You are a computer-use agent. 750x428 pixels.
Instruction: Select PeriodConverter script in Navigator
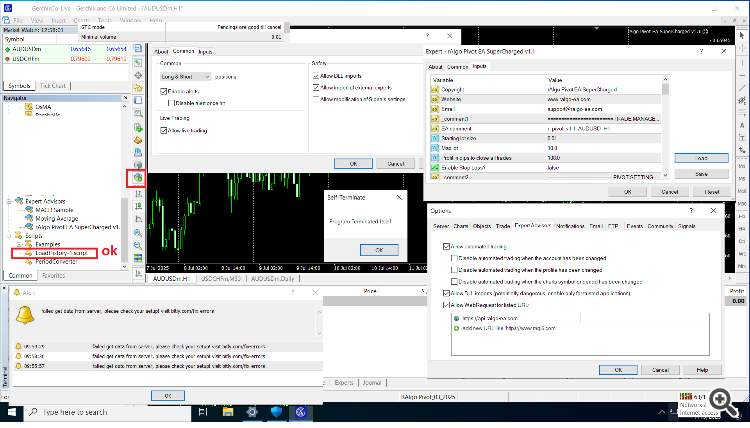click(x=56, y=262)
